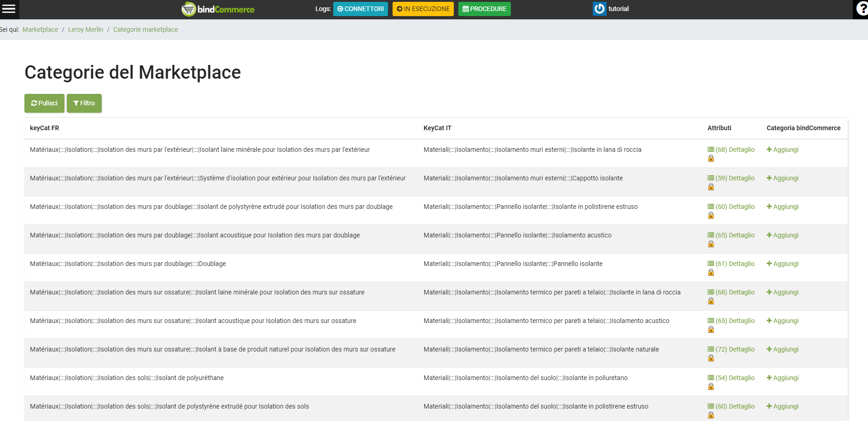Click Aggiungi for Pannello isolante polistirene estruso row
Viewport: 868px width, 421px height.
(782, 207)
